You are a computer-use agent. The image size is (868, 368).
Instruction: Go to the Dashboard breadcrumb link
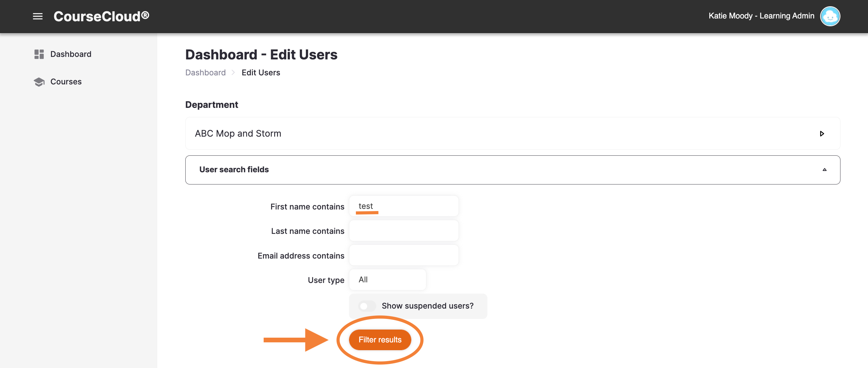206,73
